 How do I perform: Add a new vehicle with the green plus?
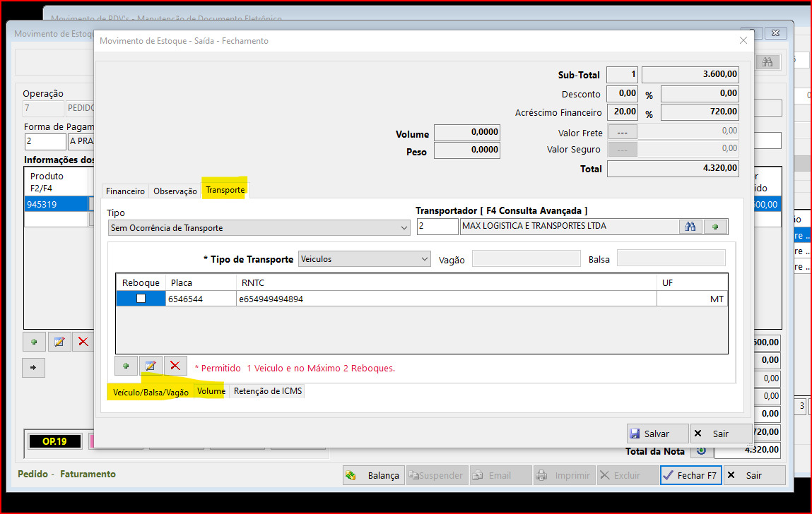tap(126, 366)
